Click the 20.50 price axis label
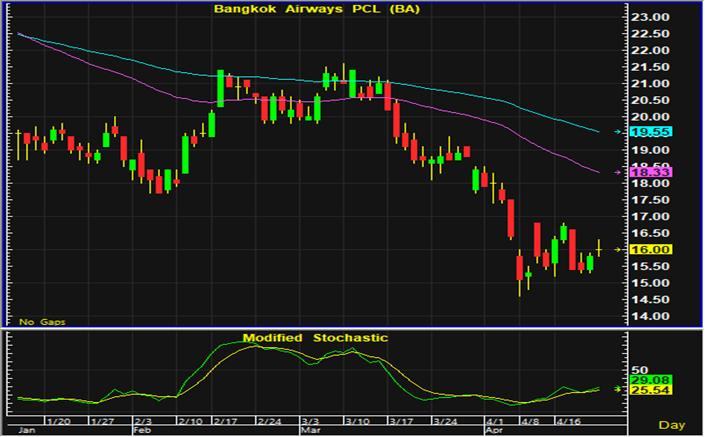 (650, 100)
